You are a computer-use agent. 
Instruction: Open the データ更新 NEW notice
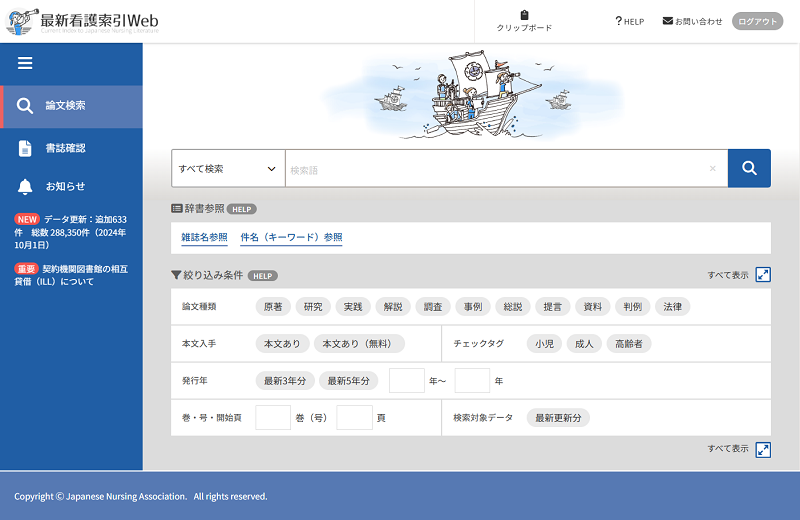point(70,232)
